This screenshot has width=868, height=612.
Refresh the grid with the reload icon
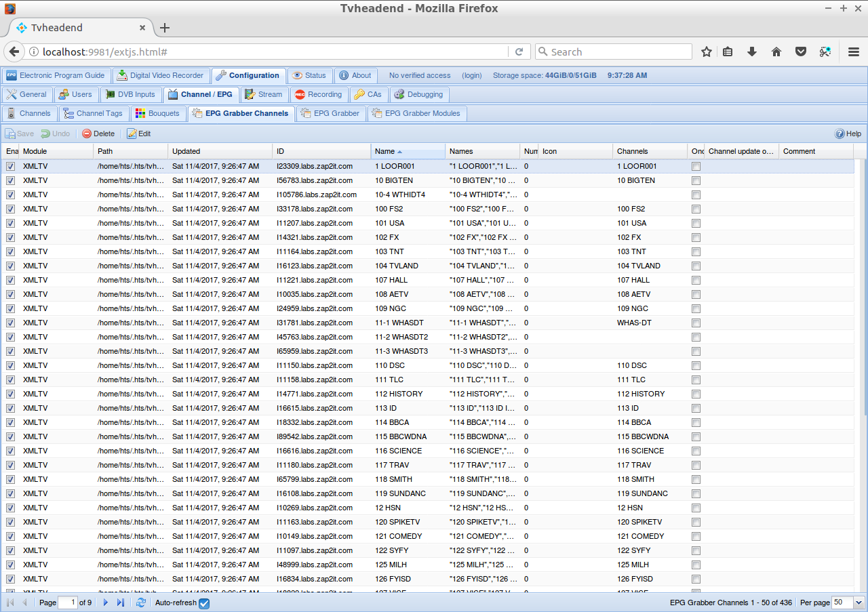140,602
